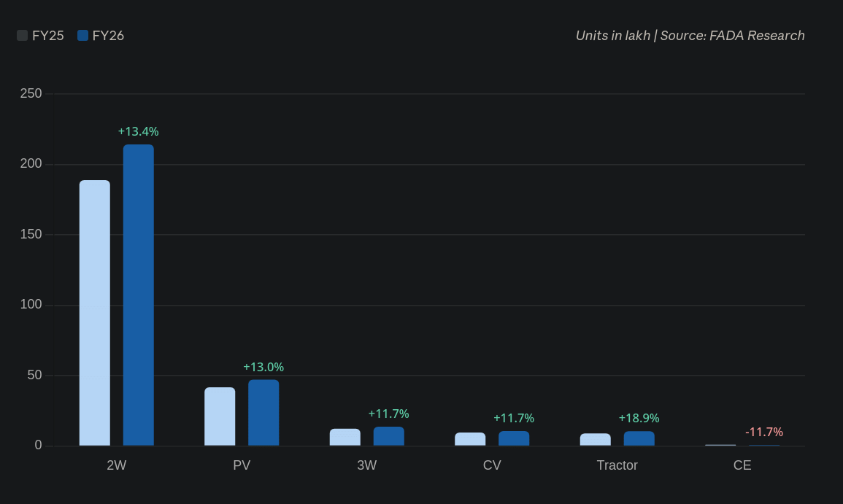The height and width of the screenshot is (504, 843).
Task: Select the 3W FY26 bar
Action: tap(389, 436)
